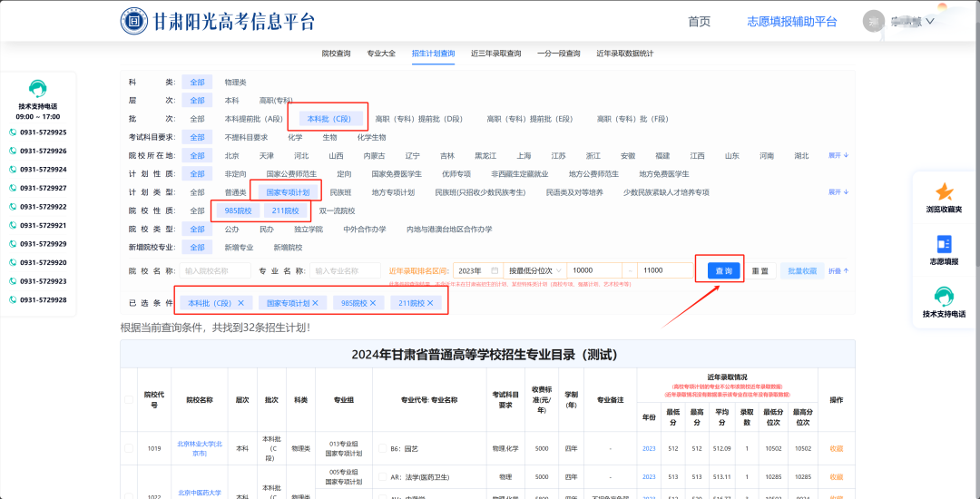
Task: Click the platform logo emblem in header
Action: [134, 21]
